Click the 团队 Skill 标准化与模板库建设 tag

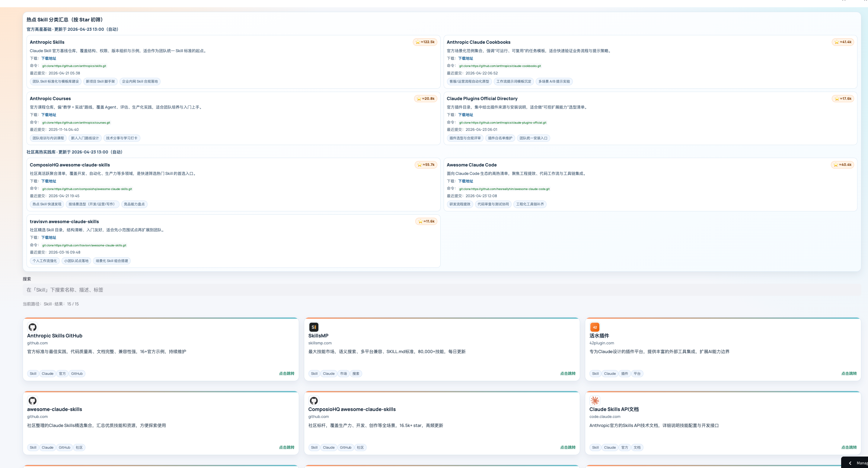click(56, 81)
